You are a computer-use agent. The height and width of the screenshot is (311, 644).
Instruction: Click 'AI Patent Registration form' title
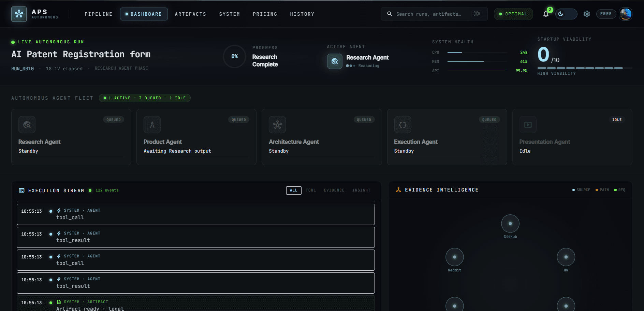click(81, 54)
